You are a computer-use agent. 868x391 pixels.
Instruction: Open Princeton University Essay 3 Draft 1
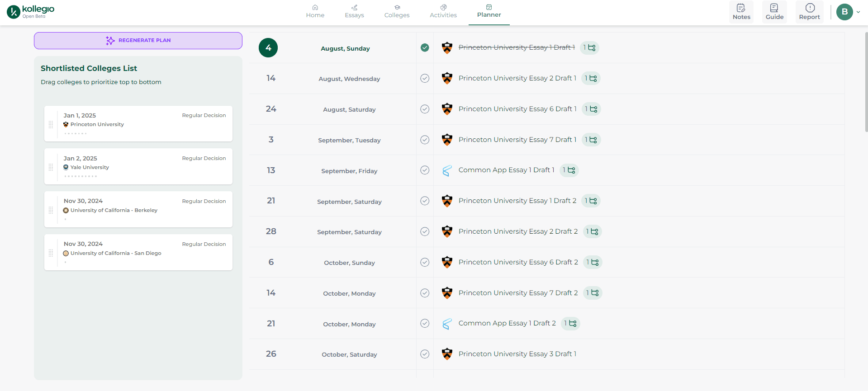517,354
